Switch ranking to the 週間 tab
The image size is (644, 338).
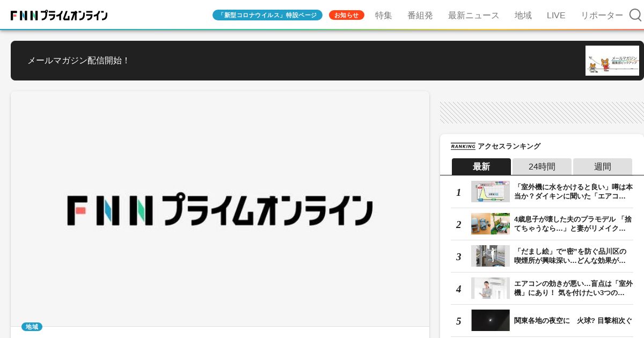coord(603,166)
